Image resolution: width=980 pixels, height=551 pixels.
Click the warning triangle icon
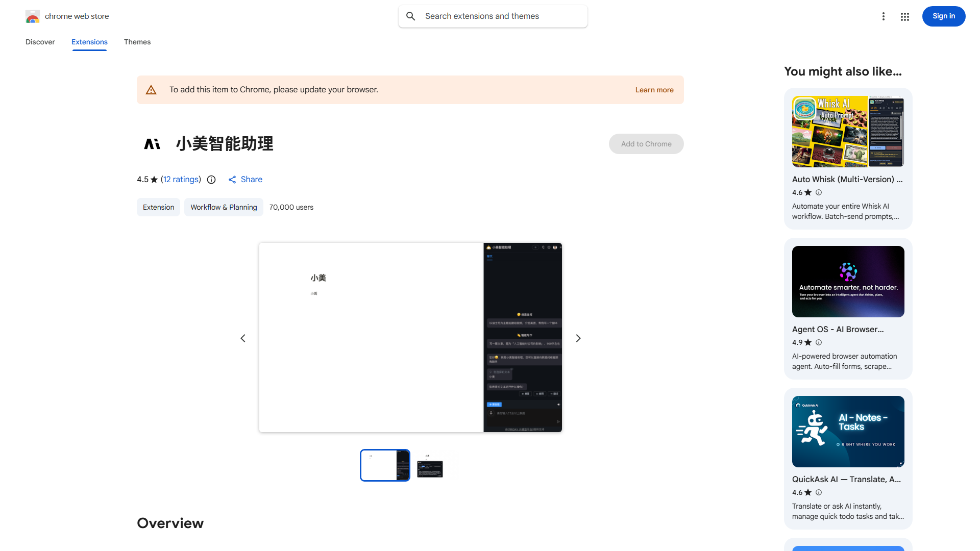pos(151,90)
